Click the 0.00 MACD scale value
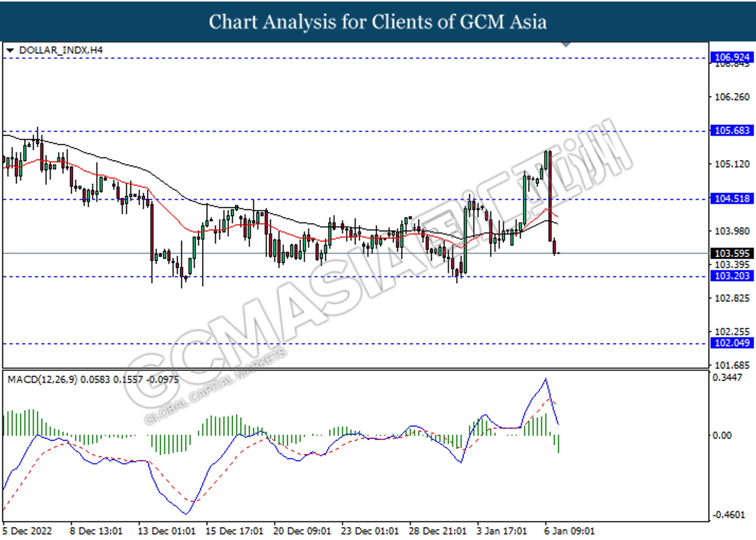This screenshot has width=756, height=540. tap(722, 436)
